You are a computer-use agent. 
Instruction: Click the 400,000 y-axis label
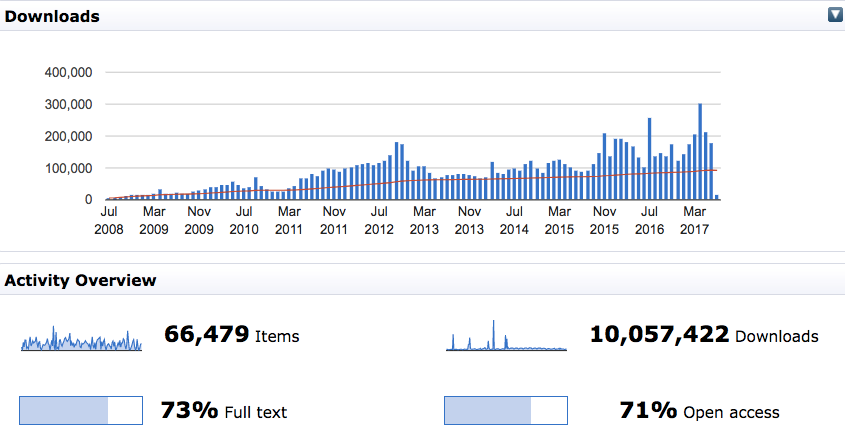[69, 72]
